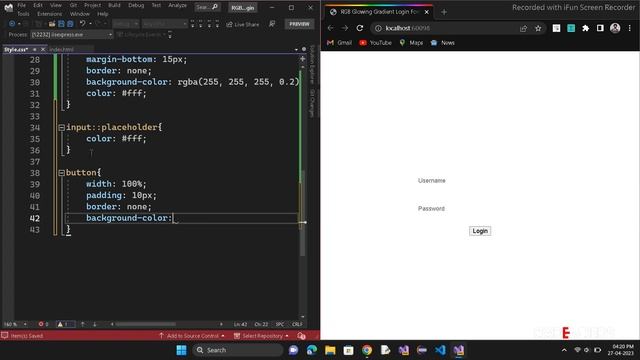
Task: Open a new Chrome tab with plus
Action: point(444,12)
